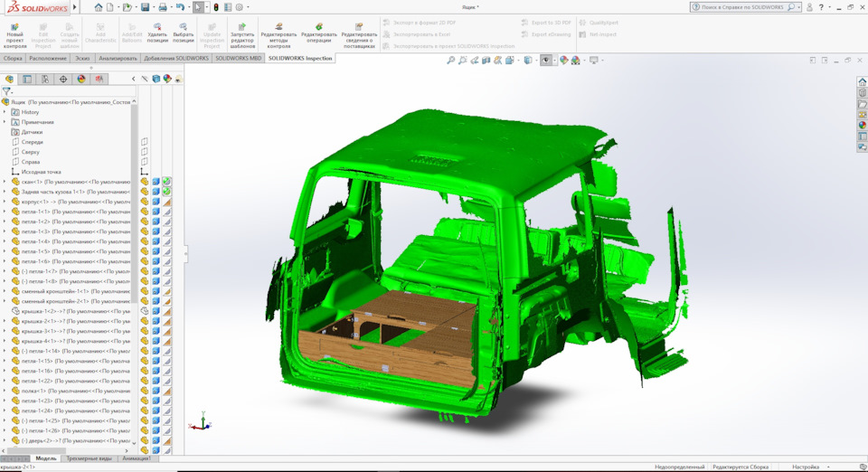
Task: Click the Rebuild traffic light icon
Action: (216, 7)
